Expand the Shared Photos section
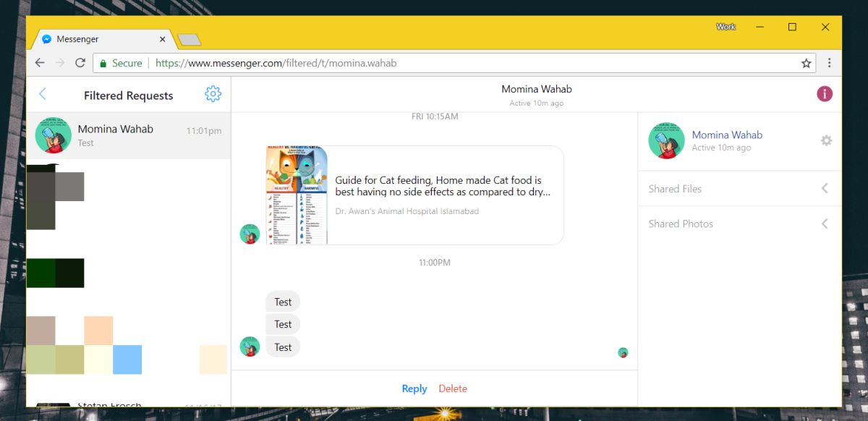868x421 pixels. point(739,224)
